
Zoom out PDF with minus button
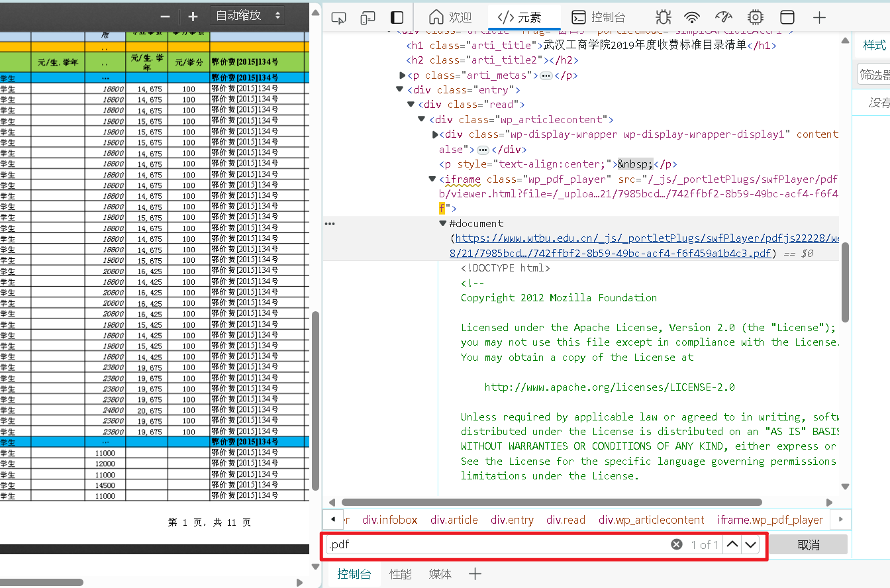[x=166, y=16]
